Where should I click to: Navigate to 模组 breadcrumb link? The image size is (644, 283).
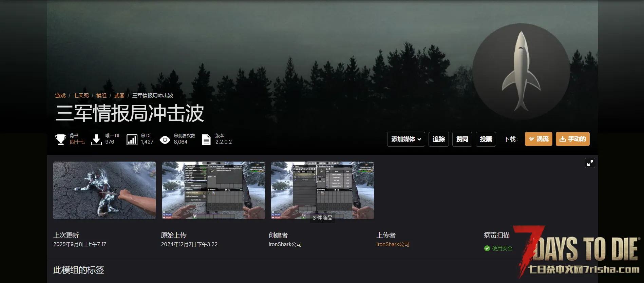(101, 96)
